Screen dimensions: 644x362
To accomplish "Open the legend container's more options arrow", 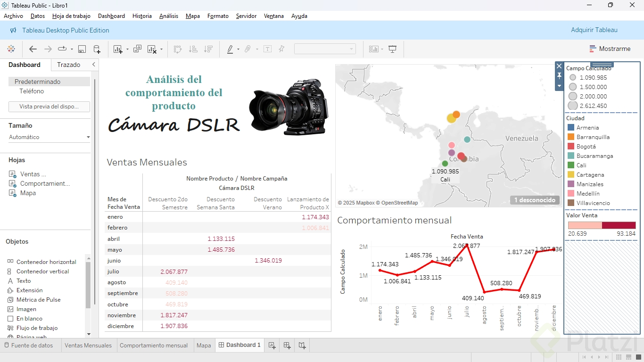I will pos(559,86).
